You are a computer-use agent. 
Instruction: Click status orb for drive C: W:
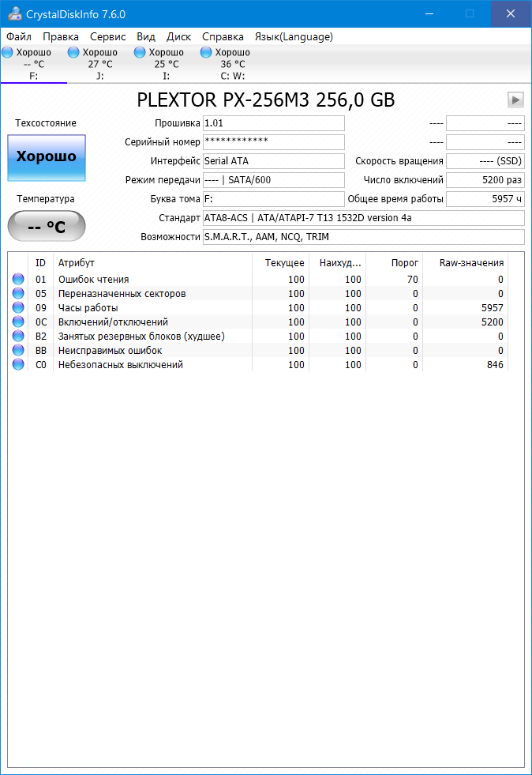(206, 52)
